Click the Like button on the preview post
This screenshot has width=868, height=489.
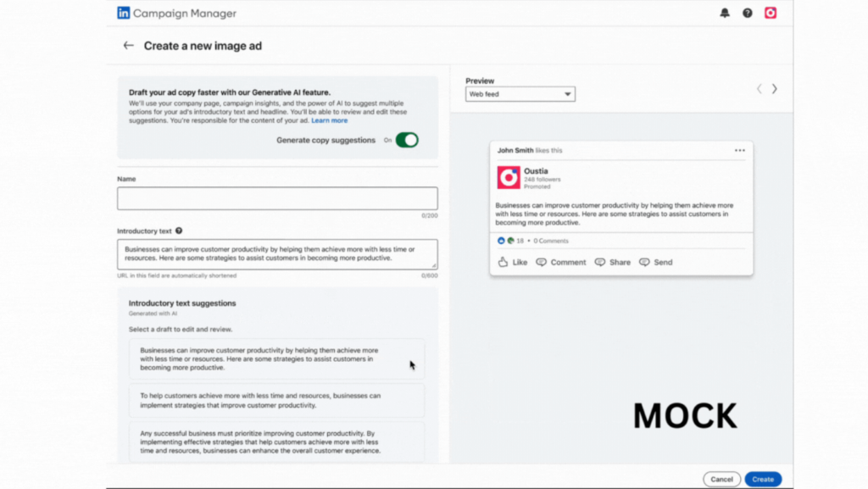[x=512, y=262]
